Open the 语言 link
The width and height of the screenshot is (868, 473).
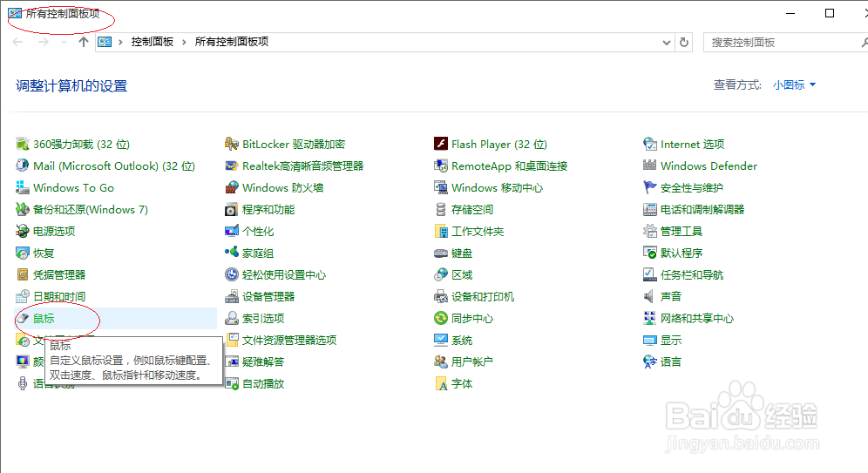(x=671, y=362)
